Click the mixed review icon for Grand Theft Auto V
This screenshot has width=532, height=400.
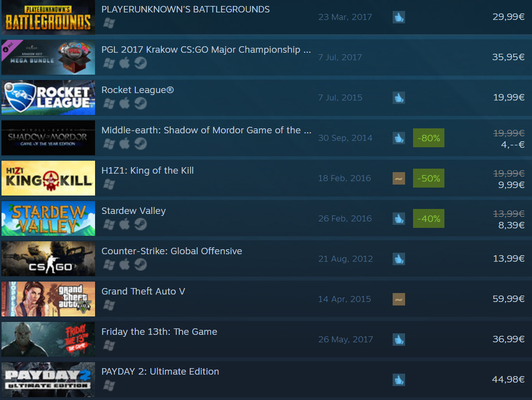coord(399,299)
